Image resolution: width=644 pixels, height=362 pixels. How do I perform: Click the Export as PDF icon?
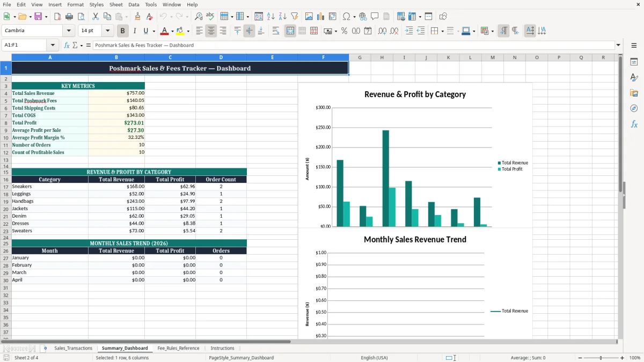pyautogui.click(x=57, y=17)
